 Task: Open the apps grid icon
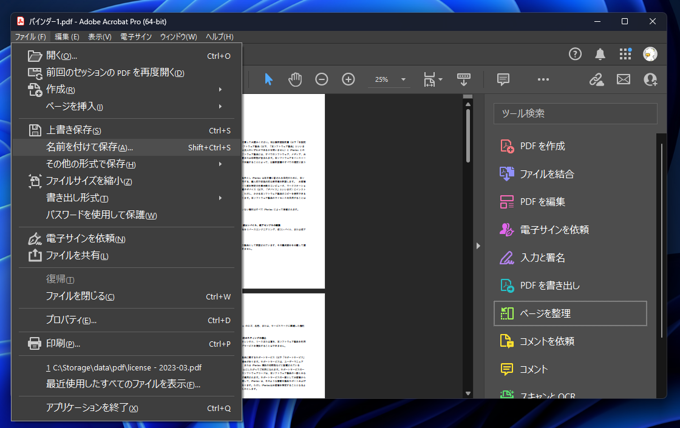pos(625,54)
